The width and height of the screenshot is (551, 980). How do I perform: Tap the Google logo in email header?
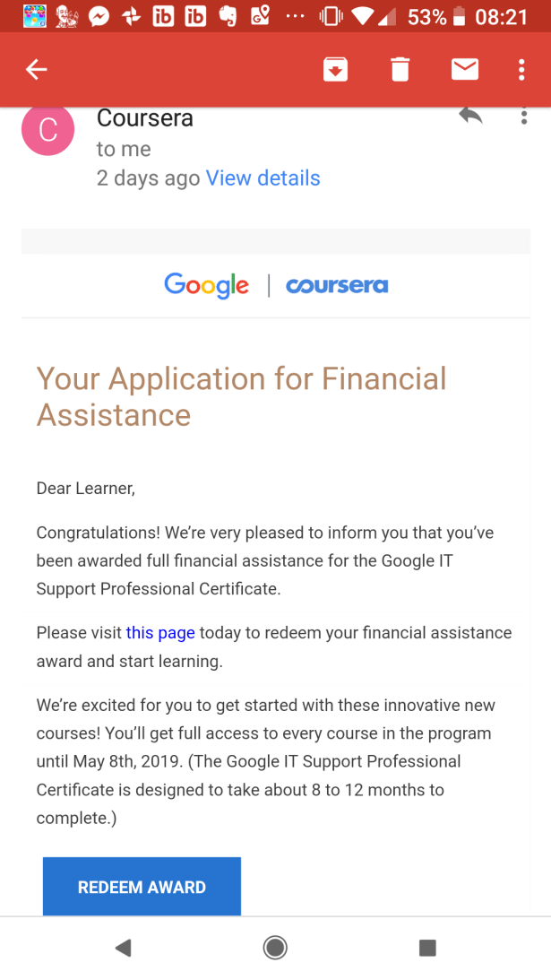[x=207, y=286]
